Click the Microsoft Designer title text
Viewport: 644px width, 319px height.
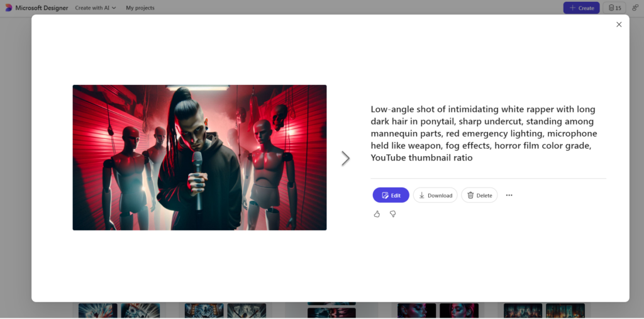pyautogui.click(x=42, y=8)
